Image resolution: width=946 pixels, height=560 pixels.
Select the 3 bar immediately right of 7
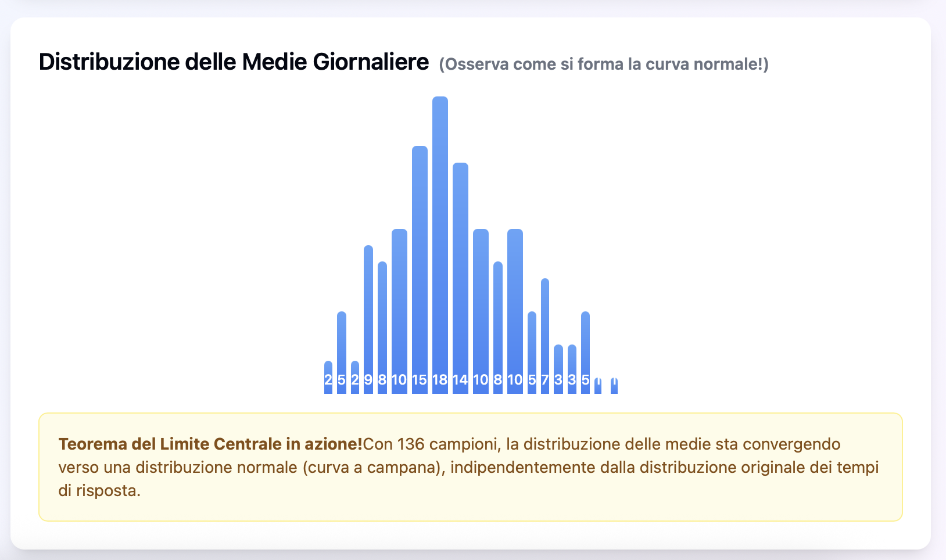pyautogui.click(x=558, y=369)
